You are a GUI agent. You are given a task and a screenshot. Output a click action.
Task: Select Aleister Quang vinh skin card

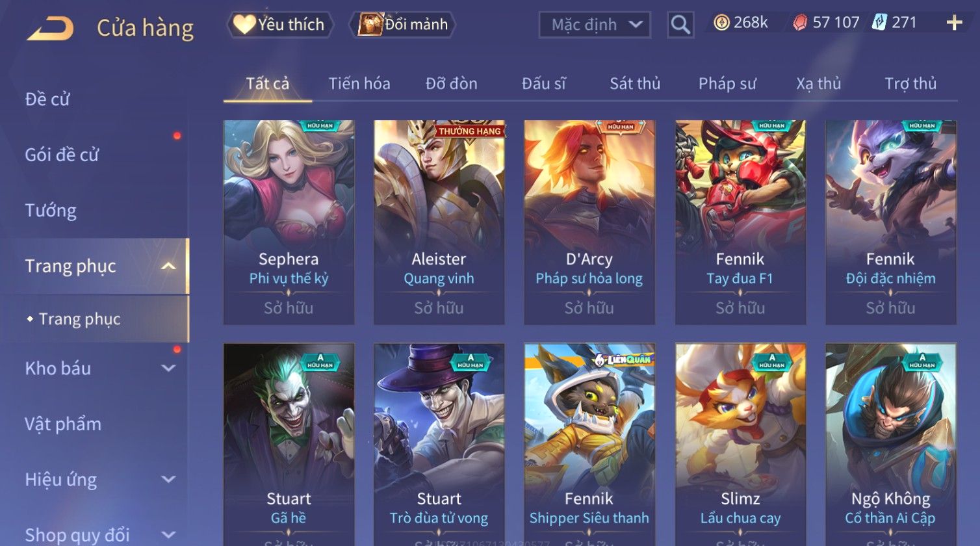439,222
